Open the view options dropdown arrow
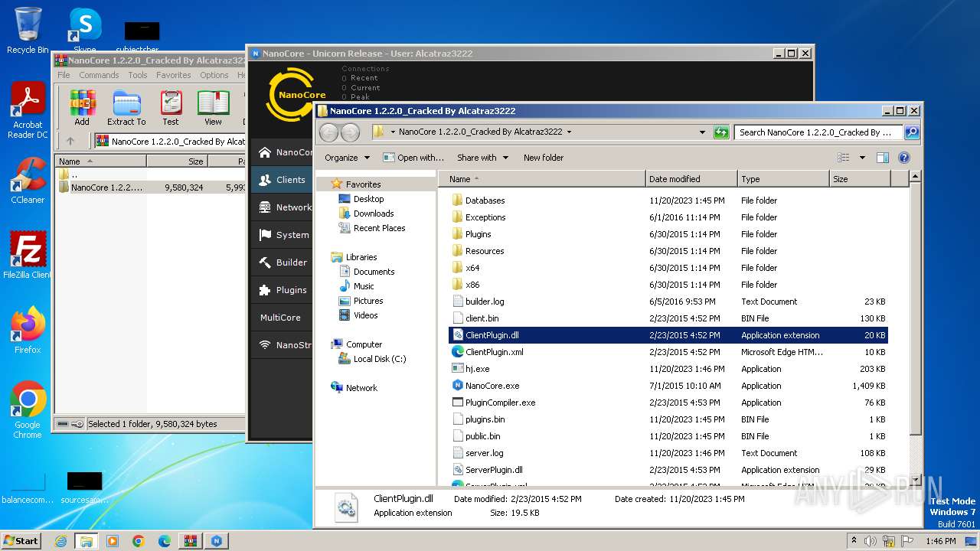980x551 pixels. pos(862,158)
